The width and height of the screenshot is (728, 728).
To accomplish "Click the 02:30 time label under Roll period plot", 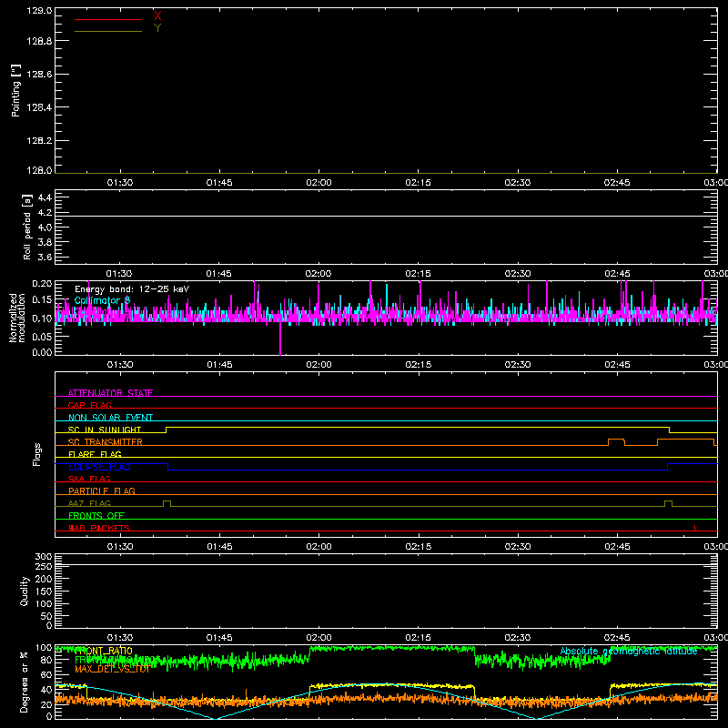I will tap(517, 274).
